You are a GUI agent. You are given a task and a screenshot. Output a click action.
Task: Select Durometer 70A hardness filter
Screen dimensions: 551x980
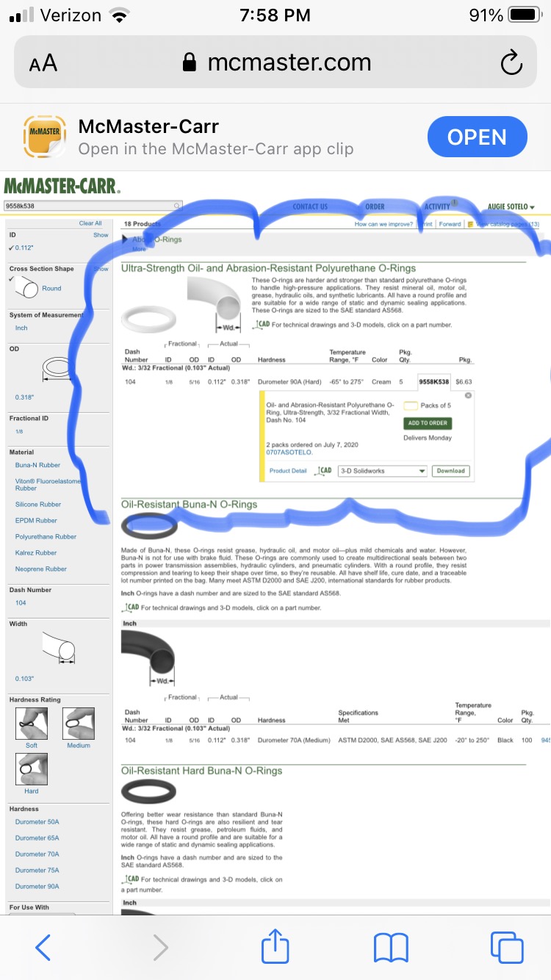37,854
